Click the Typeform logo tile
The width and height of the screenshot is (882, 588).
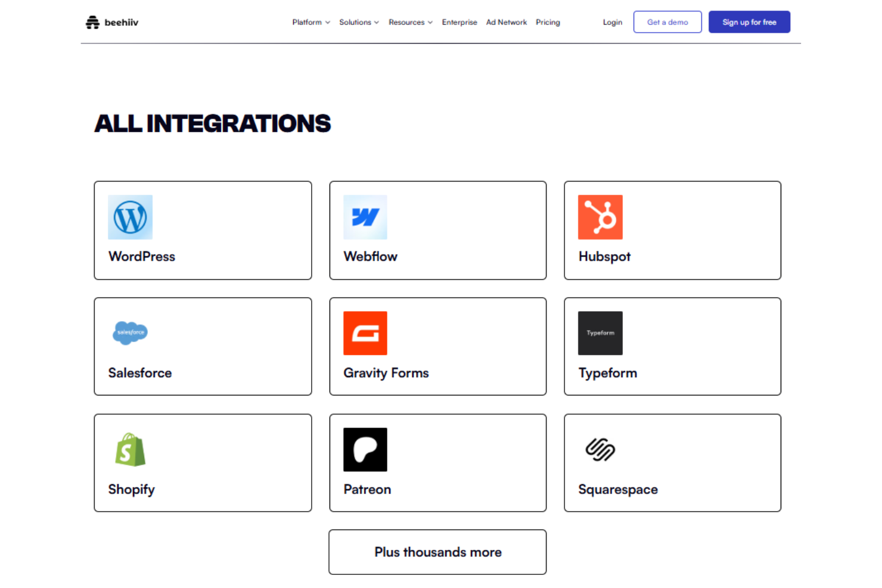(x=600, y=333)
